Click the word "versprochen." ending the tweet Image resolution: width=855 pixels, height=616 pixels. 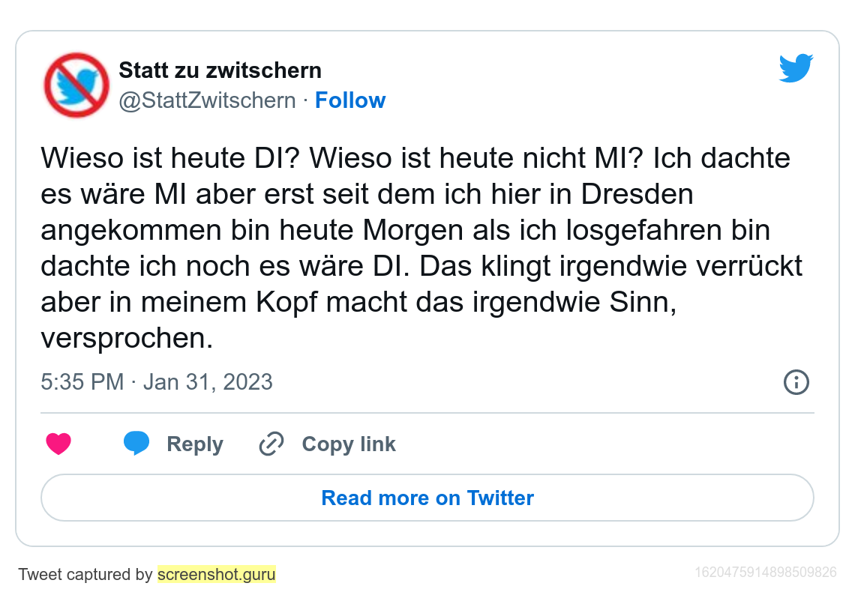127,338
